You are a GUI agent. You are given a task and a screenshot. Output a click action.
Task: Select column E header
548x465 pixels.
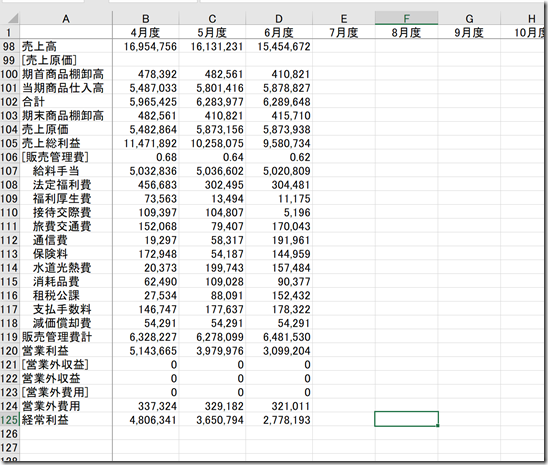[344, 18]
